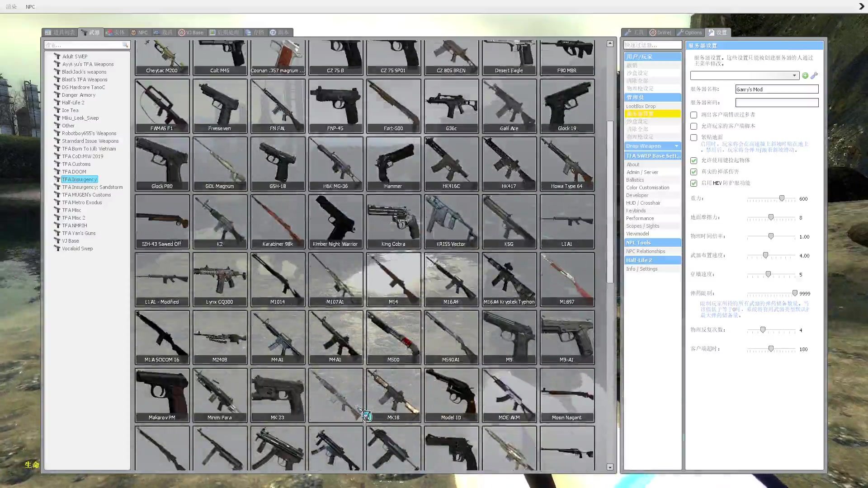
Task: Open the NPC menu in top bar
Action: [x=30, y=7]
